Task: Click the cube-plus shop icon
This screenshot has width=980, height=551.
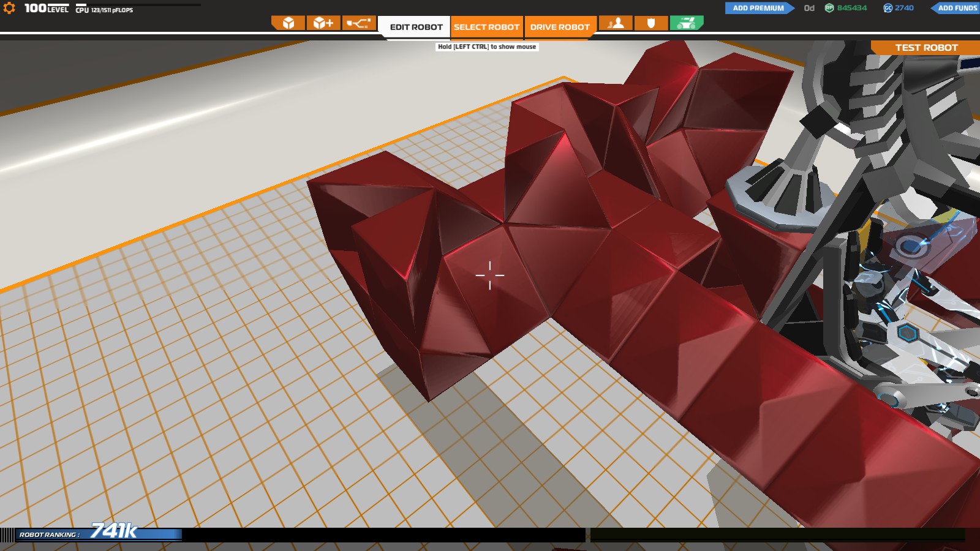Action: (323, 23)
